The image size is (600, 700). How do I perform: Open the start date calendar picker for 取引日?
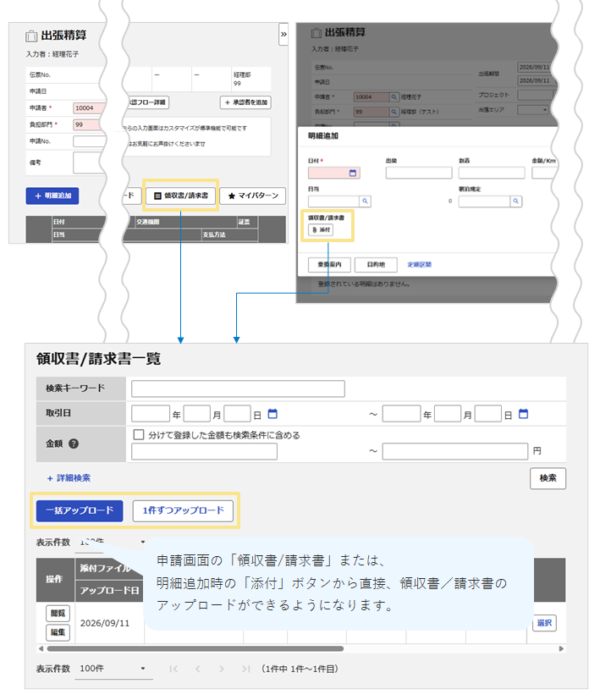click(x=272, y=414)
